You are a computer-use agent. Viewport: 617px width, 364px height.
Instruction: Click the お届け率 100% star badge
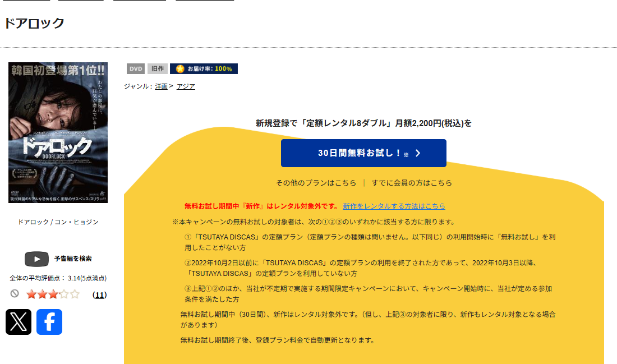click(204, 69)
